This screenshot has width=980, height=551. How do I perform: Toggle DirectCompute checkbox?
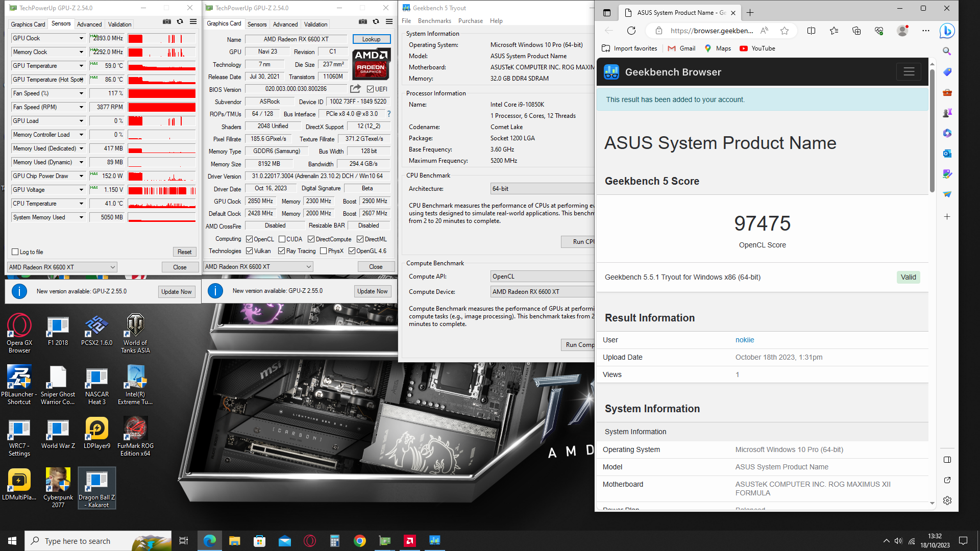(x=311, y=239)
